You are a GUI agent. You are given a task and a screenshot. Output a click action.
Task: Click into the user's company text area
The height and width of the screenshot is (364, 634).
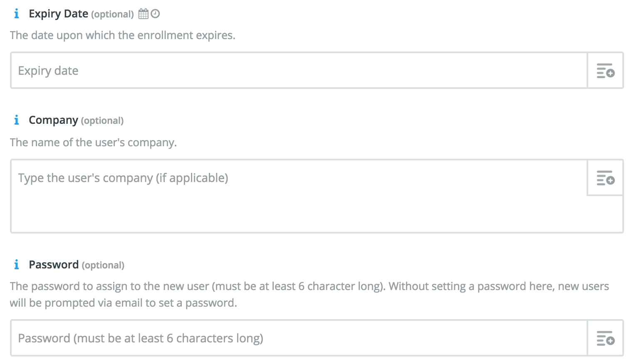[x=299, y=196]
